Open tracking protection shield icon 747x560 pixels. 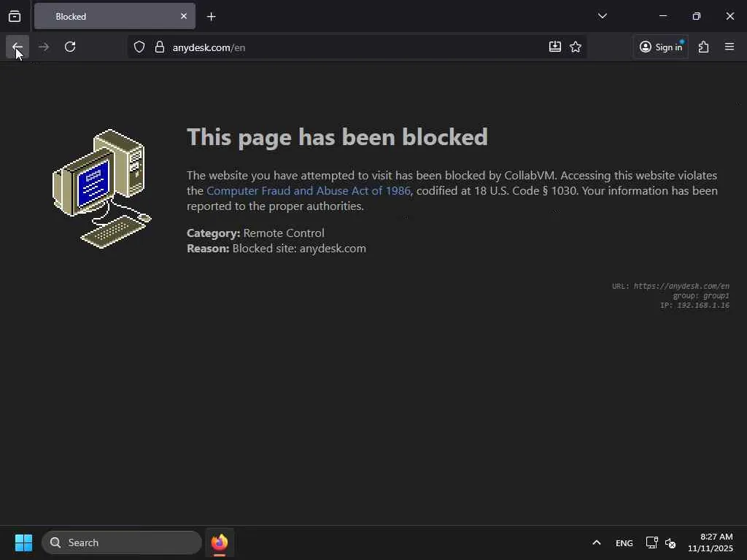[x=139, y=47]
